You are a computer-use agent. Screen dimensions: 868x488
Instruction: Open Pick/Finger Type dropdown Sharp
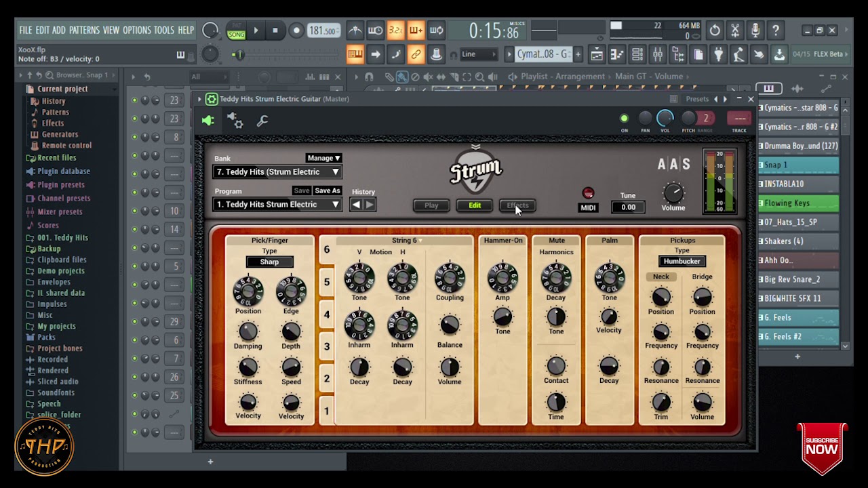pyautogui.click(x=269, y=262)
